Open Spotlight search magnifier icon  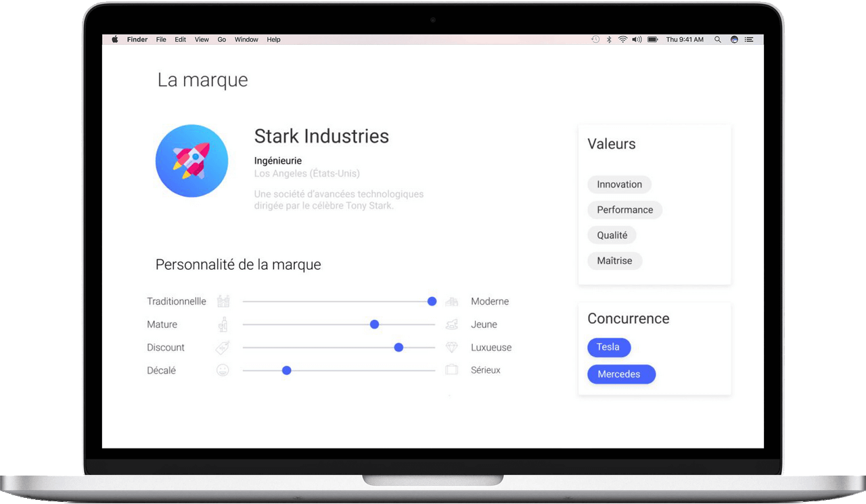(x=718, y=40)
